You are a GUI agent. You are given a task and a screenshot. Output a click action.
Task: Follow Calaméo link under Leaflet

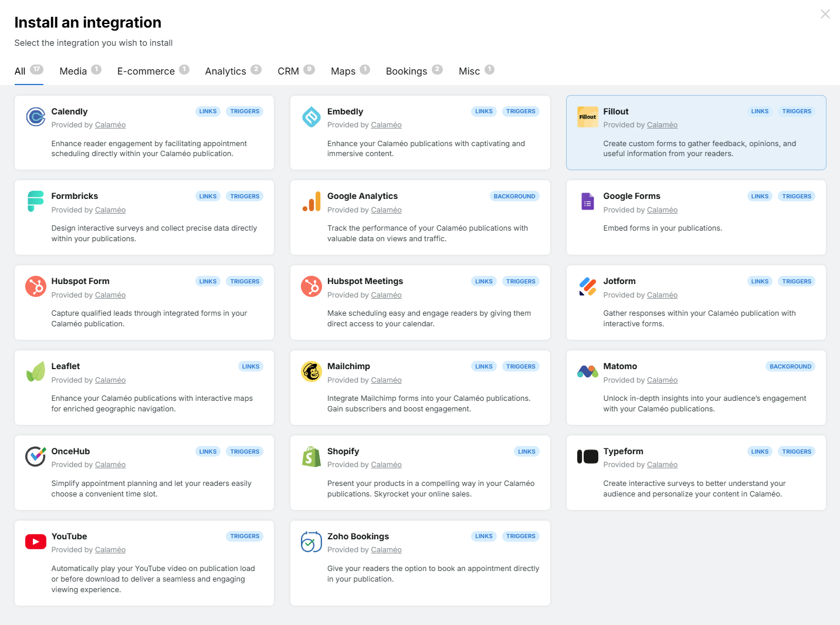[x=110, y=380]
